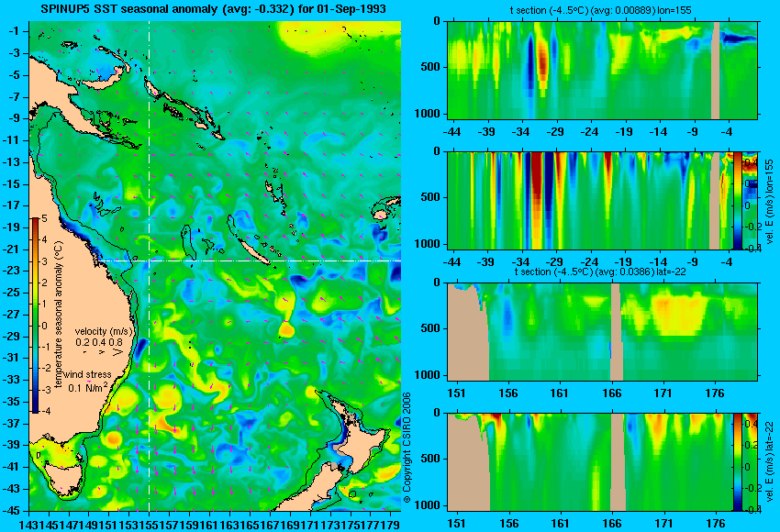This screenshot has width=780, height=532.
Task: Click '176' below the lat=-22 velocity section
Action: [x=715, y=524]
